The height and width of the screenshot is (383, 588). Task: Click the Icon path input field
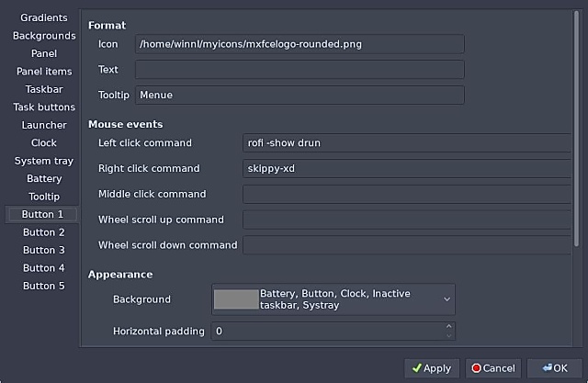300,43
